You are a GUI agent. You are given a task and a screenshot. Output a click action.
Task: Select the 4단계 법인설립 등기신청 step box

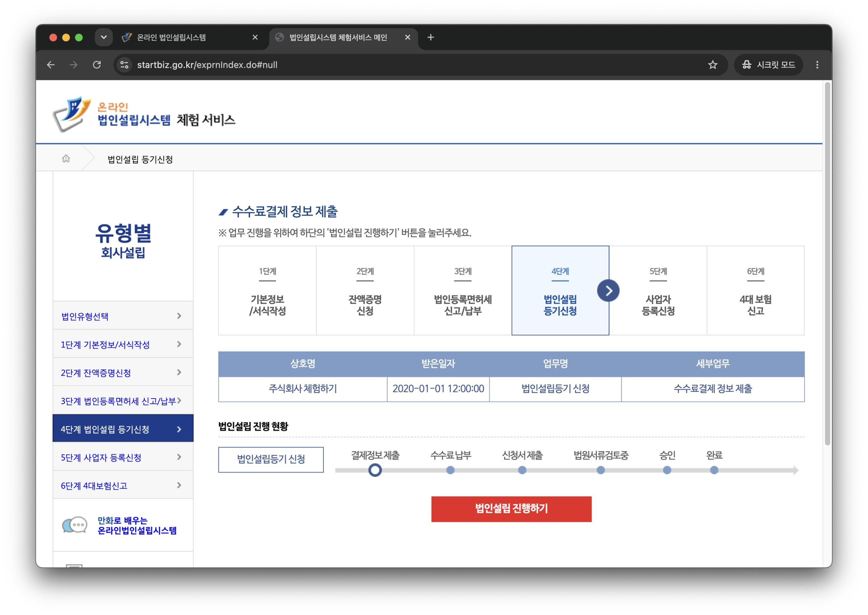point(560,290)
